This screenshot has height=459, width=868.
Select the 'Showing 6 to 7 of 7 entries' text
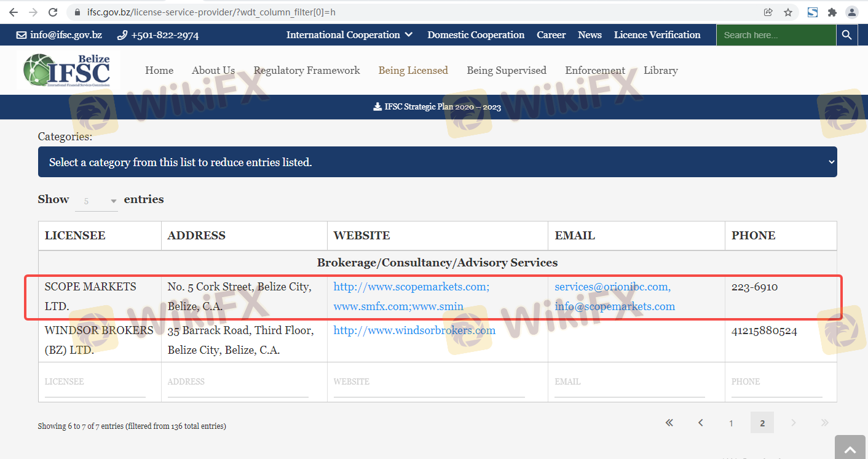click(x=132, y=426)
